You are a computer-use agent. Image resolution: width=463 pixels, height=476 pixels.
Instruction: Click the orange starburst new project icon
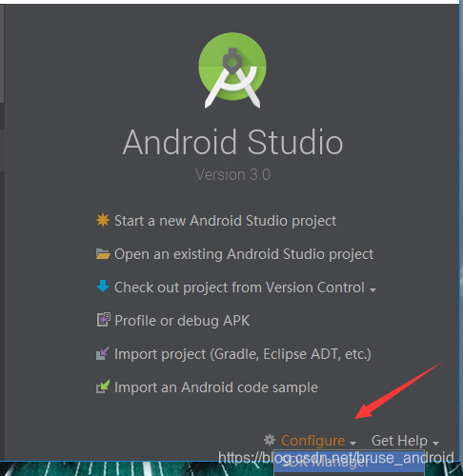(103, 220)
